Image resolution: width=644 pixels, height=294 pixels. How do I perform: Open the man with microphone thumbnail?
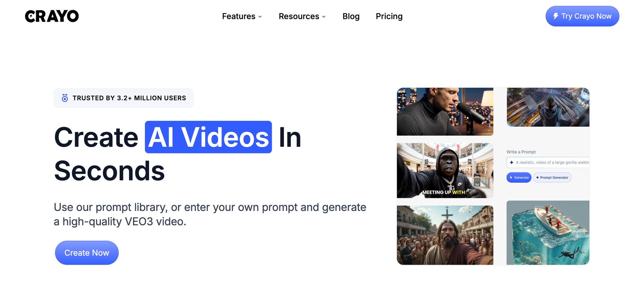point(445,111)
